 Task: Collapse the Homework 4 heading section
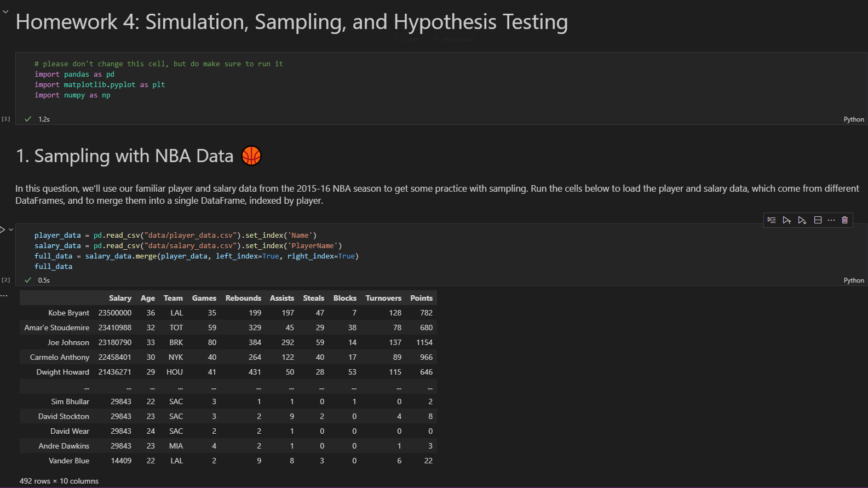(x=5, y=12)
